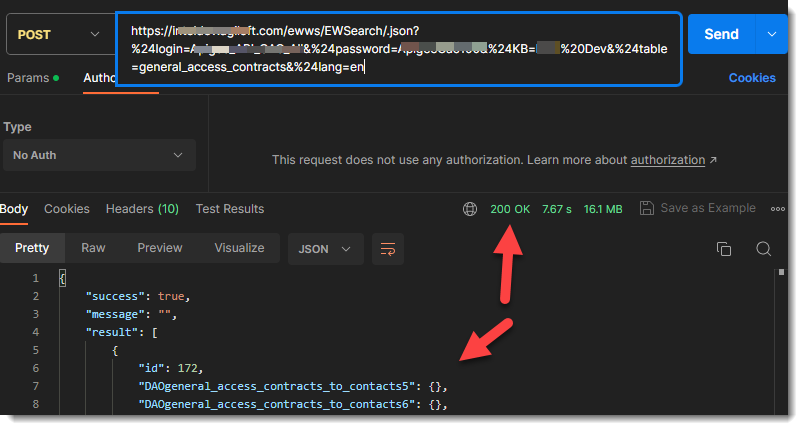Send the request with Send button
Screen dimensions: 803x430
722,34
